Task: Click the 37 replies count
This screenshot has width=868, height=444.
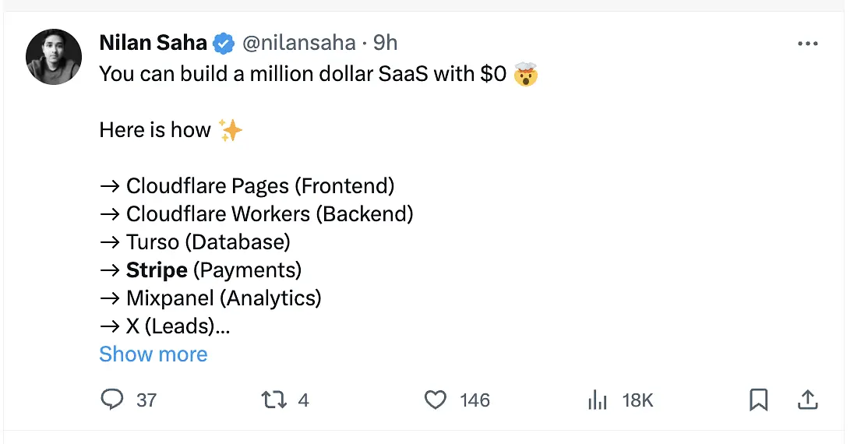Action: 146,400
